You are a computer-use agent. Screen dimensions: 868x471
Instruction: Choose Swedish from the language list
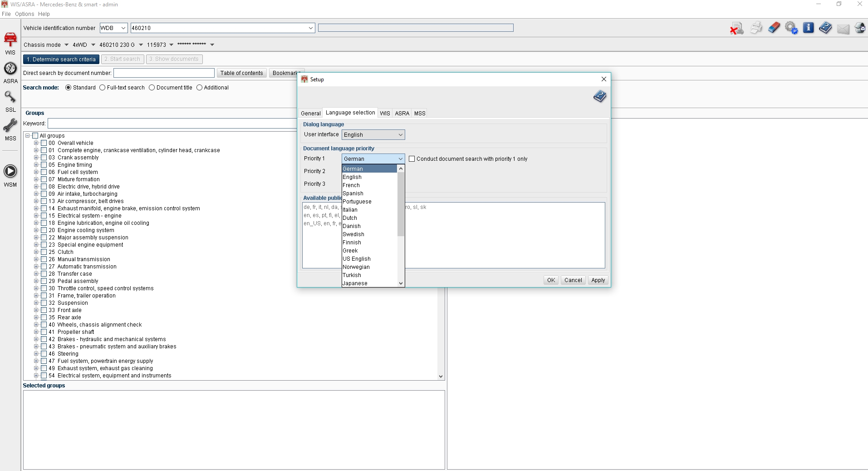click(x=353, y=234)
